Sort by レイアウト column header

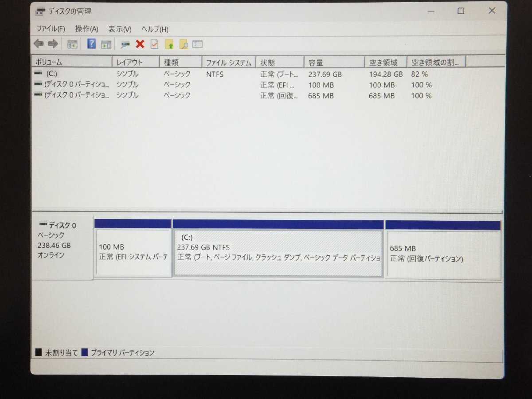(x=136, y=62)
